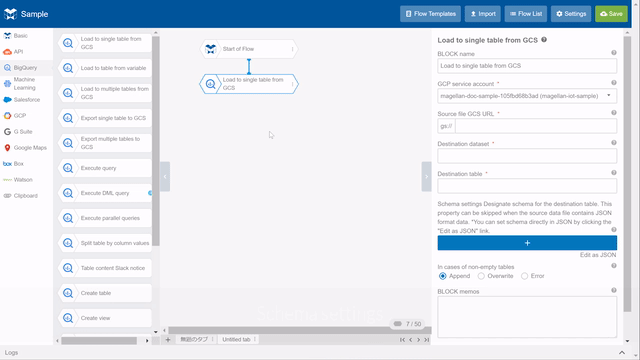The width and height of the screenshot is (640, 360).
Task: Click the Edit as JSON link
Action: [598, 255]
